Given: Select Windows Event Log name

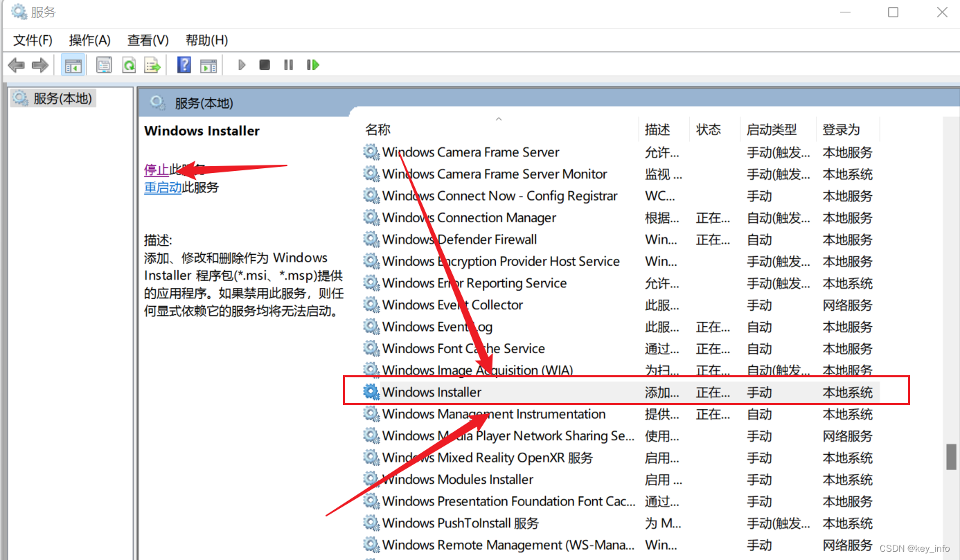Looking at the screenshot, I should pos(437,327).
